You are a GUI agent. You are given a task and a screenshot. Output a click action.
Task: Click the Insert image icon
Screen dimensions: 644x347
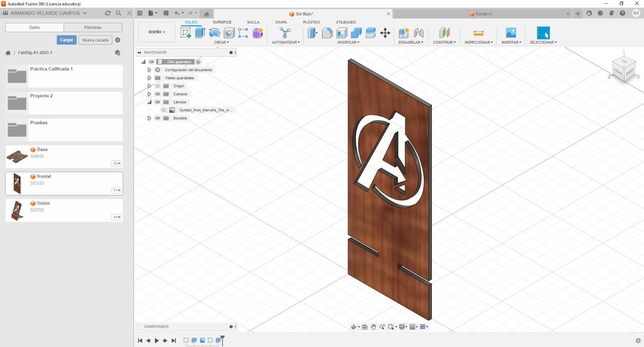click(511, 33)
